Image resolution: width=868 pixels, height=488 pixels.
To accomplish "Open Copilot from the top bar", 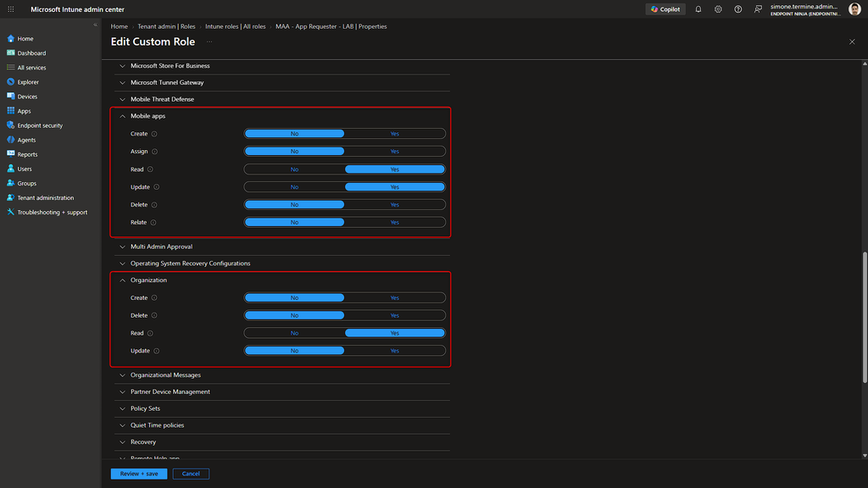I will click(665, 9).
